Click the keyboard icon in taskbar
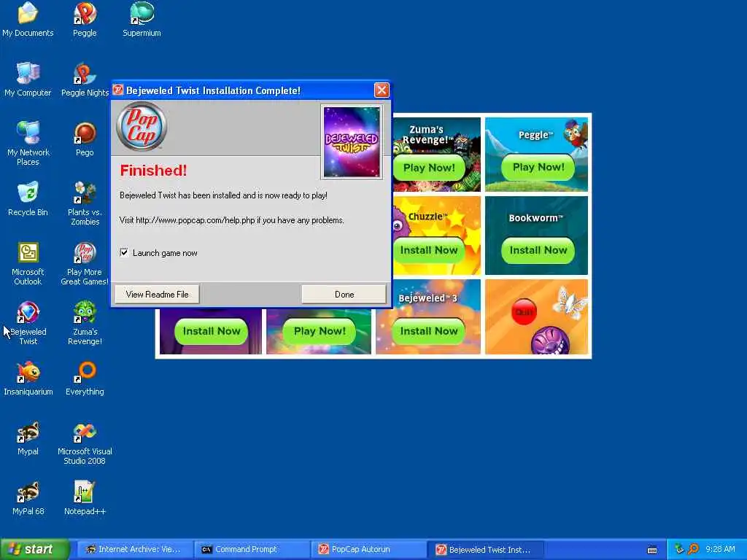The width and height of the screenshot is (747, 560). coord(652,550)
